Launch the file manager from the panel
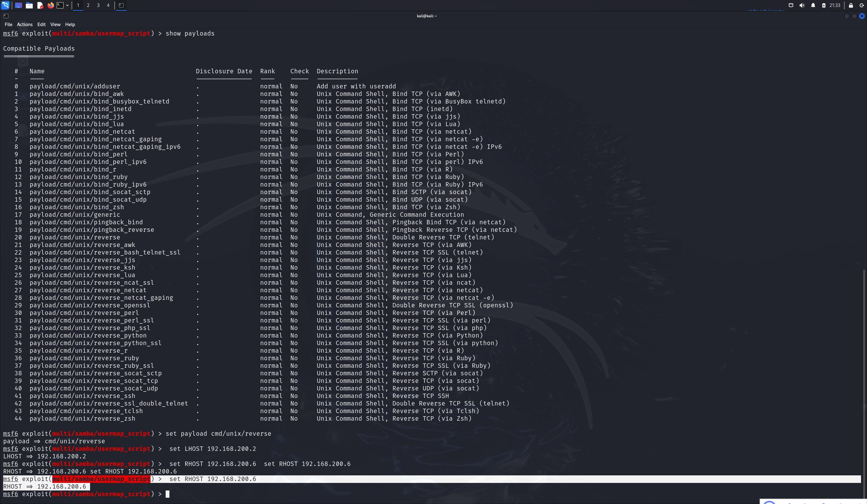The image size is (867, 504). click(29, 5)
